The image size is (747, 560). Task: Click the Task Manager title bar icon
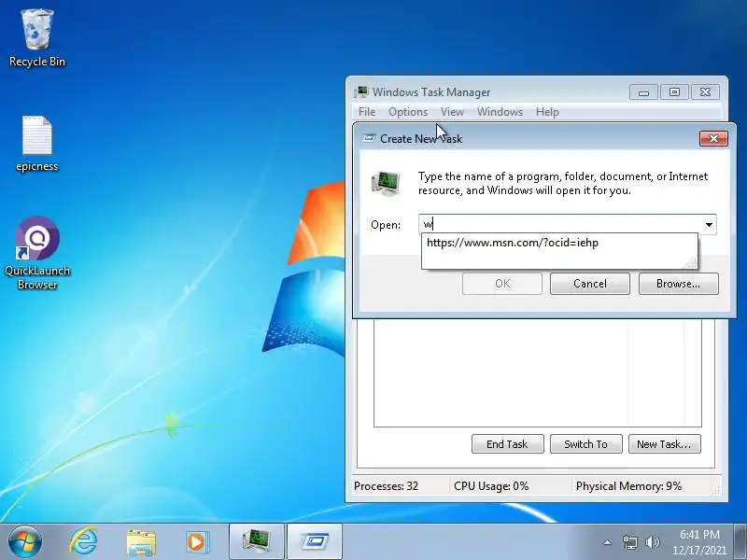pyautogui.click(x=361, y=91)
